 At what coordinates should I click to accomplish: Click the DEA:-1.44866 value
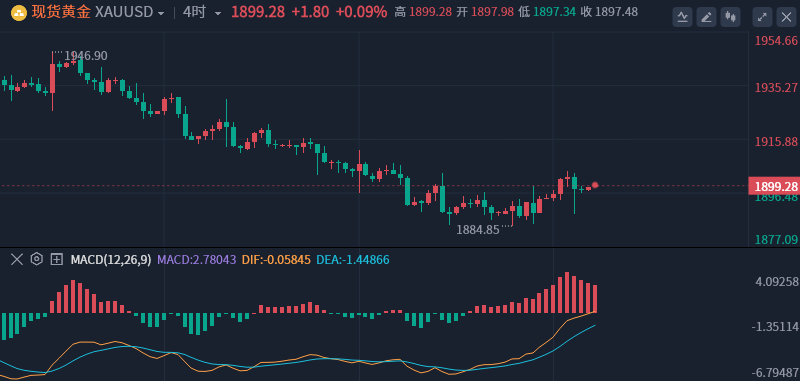[353, 260]
